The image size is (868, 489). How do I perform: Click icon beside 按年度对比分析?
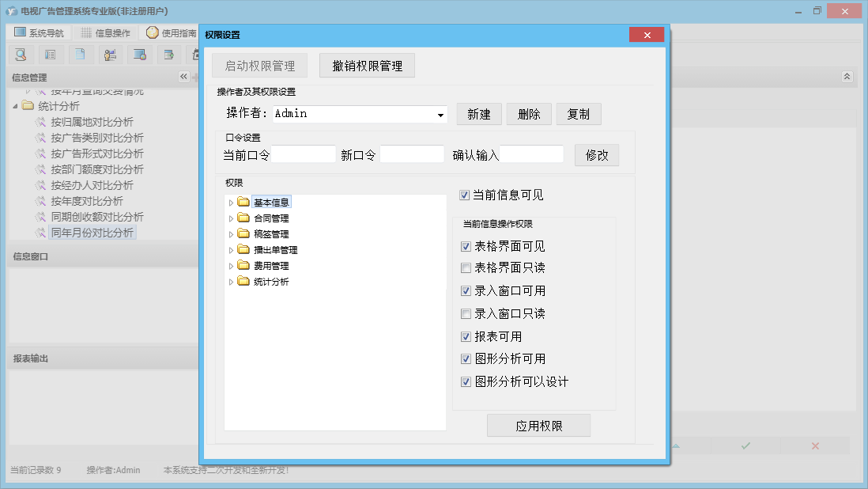(40, 200)
